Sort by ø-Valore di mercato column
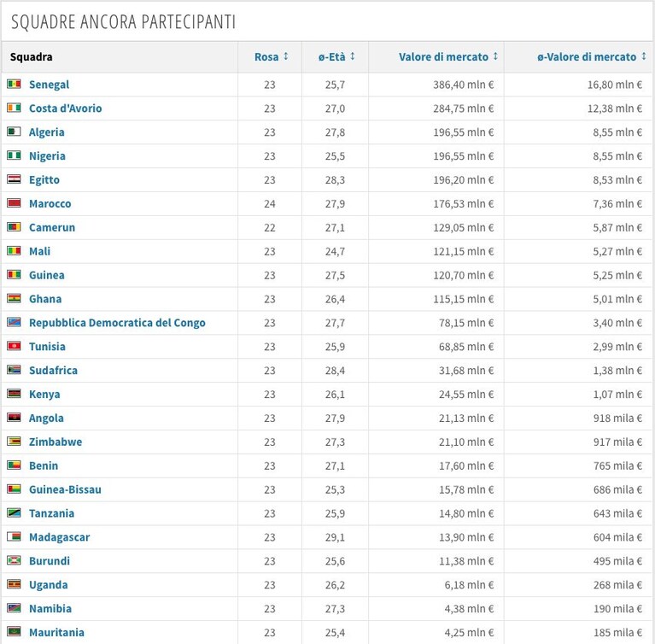655x644 pixels. 592,57
